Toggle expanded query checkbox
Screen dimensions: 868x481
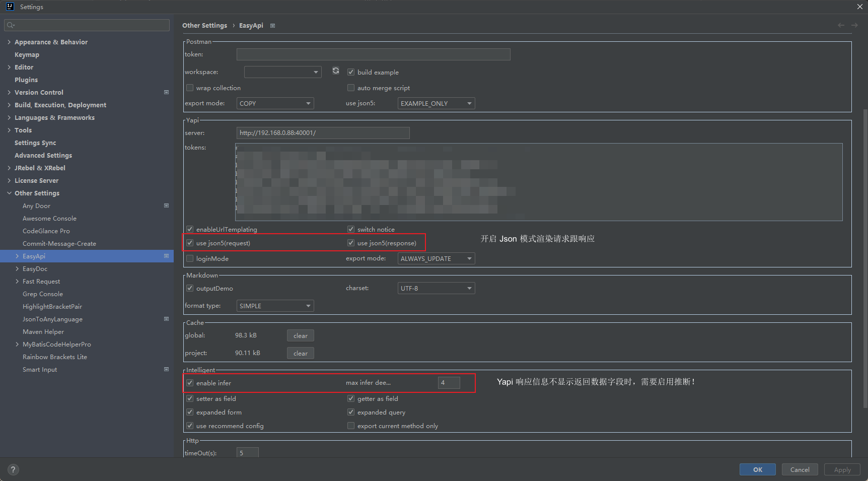pos(351,412)
